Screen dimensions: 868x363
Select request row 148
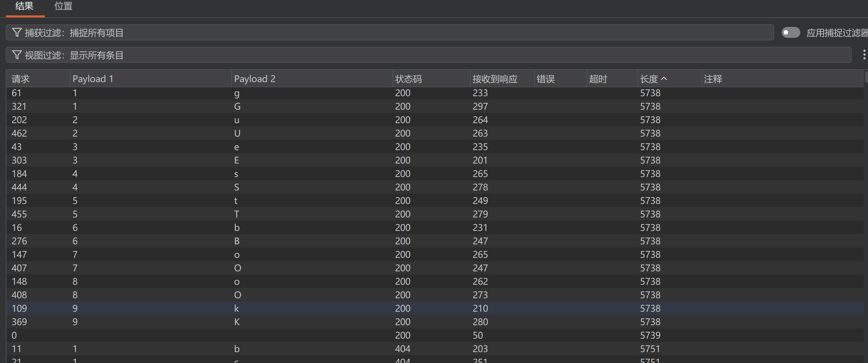pos(435,282)
